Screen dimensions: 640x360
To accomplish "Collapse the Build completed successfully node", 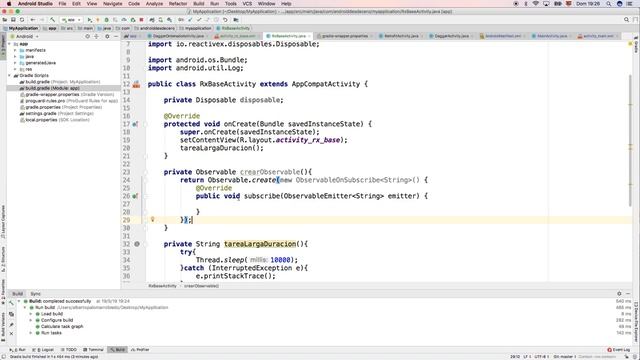I will point(19,301).
